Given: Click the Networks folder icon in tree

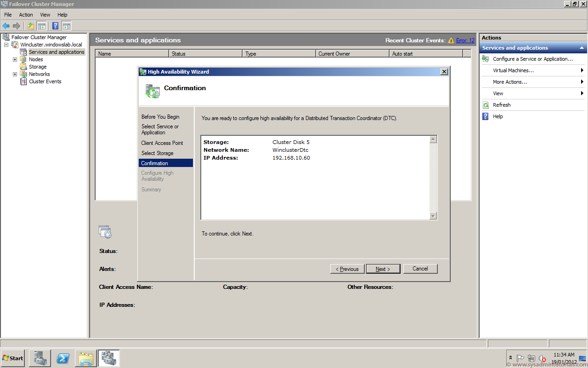Looking at the screenshot, I should 23,74.
